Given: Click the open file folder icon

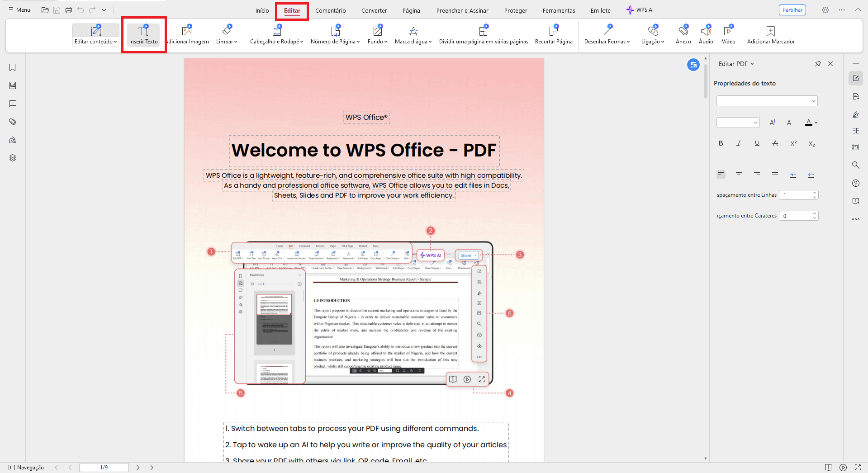Looking at the screenshot, I should click(45, 10).
